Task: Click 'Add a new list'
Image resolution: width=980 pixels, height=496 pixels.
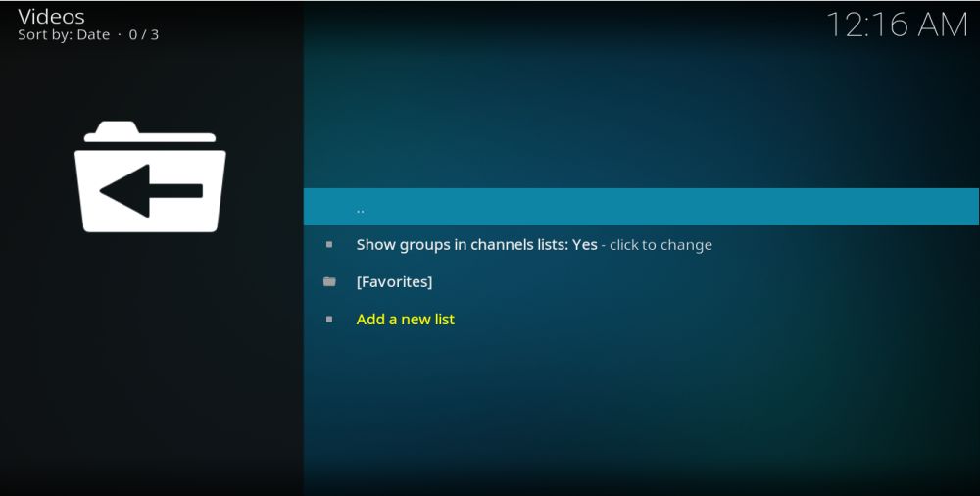Action: [x=405, y=319]
